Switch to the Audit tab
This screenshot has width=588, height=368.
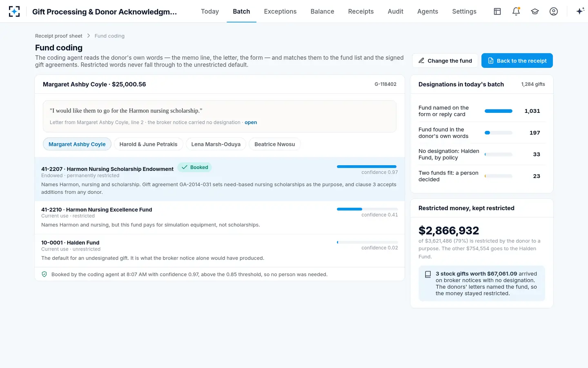coord(396,11)
